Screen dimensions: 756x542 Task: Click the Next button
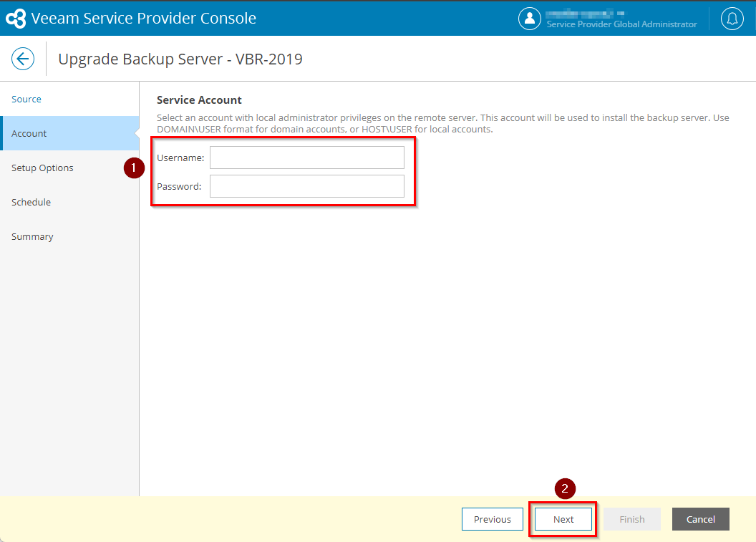(x=563, y=519)
